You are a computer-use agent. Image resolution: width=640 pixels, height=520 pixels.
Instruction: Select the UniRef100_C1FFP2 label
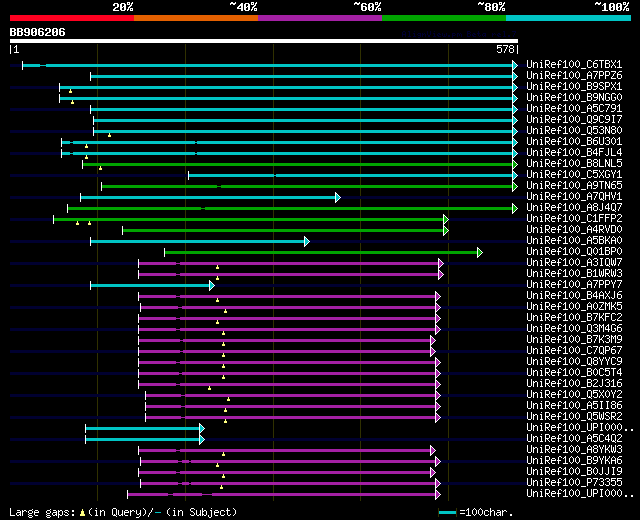574,219
